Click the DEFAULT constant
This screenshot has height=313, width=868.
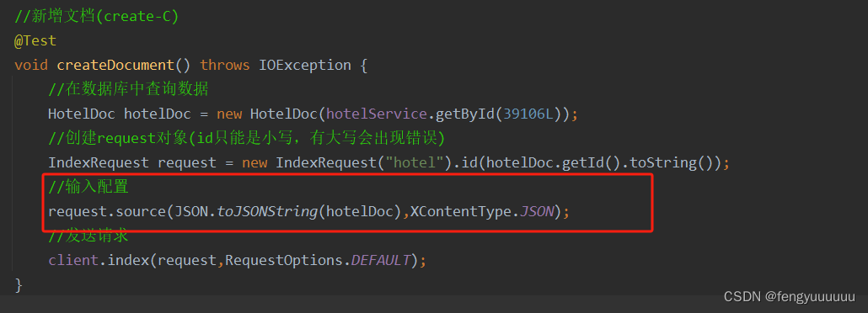pyautogui.click(x=381, y=260)
